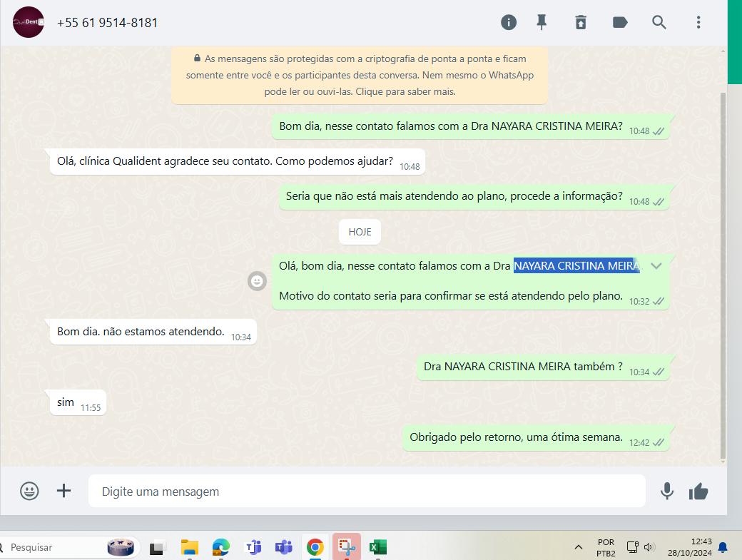Search within chat using magnifier icon
The height and width of the screenshot is (560, 742).
click(659, 22)
